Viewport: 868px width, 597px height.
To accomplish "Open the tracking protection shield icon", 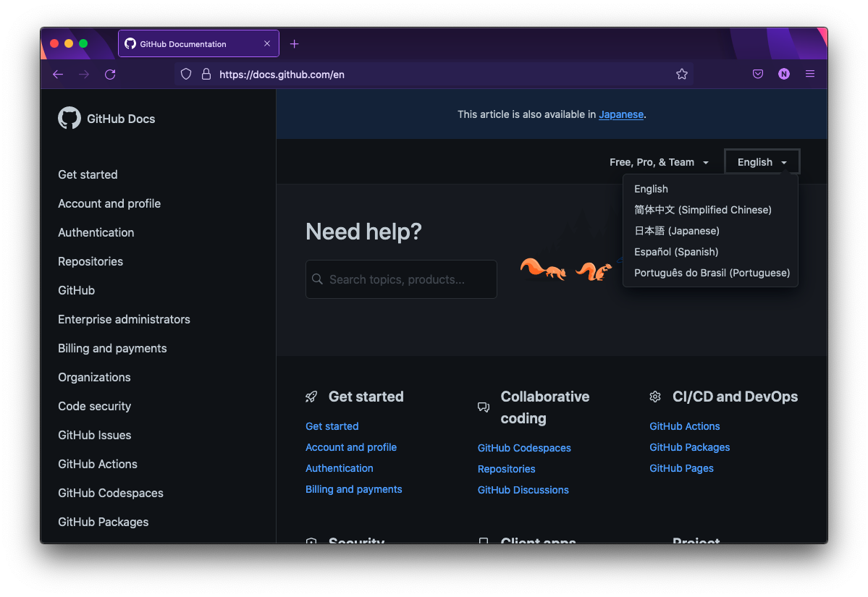I will (x=186, y=74).
